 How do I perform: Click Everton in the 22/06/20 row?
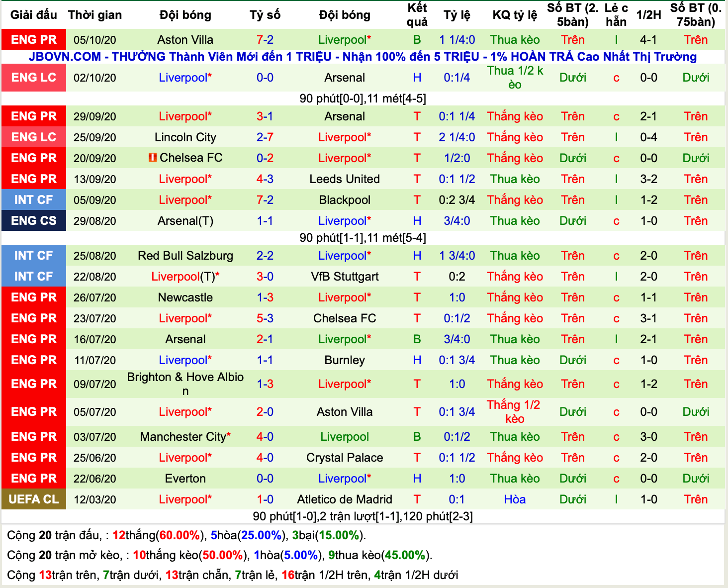tap(185, 479)
